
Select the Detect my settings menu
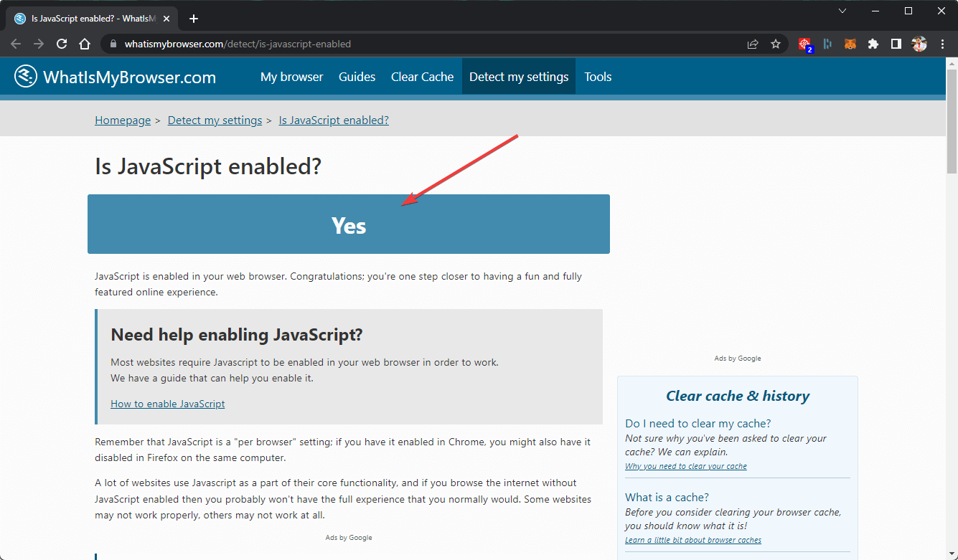(x=518, y=77)
